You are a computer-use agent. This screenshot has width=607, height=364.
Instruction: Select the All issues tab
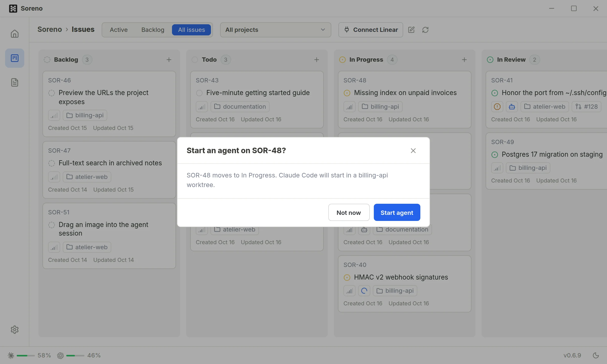[x=191, y=30]
